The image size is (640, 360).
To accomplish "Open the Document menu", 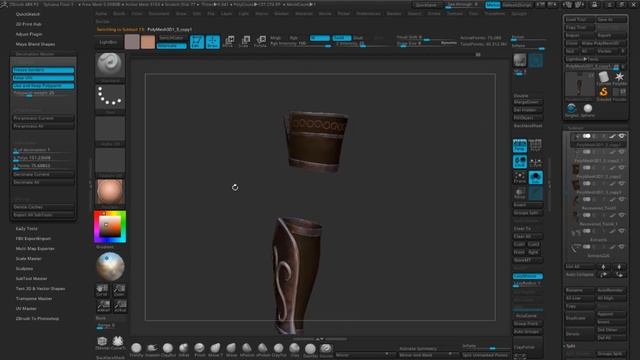I will pyautogui.click(x=159, y=13).
